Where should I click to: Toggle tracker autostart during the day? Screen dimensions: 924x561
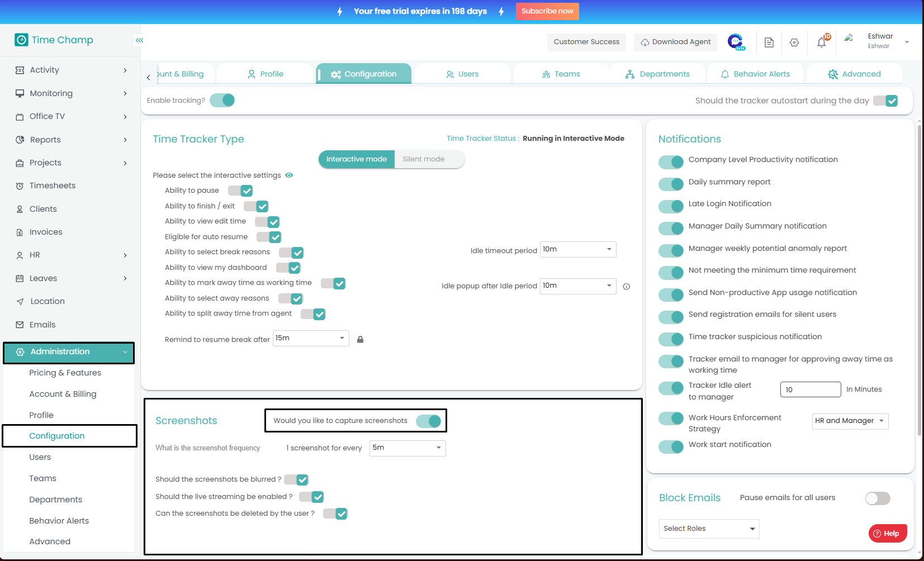tap(885, 101)
